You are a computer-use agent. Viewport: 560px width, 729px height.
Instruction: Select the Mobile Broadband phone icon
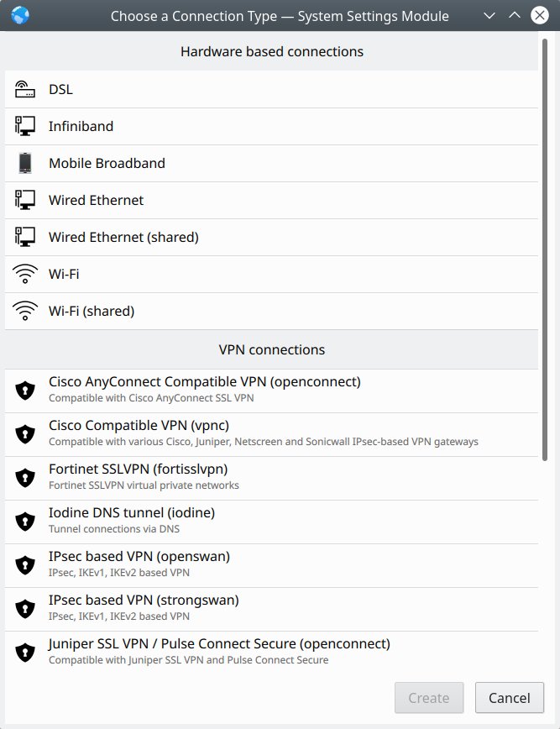(25, 163)
